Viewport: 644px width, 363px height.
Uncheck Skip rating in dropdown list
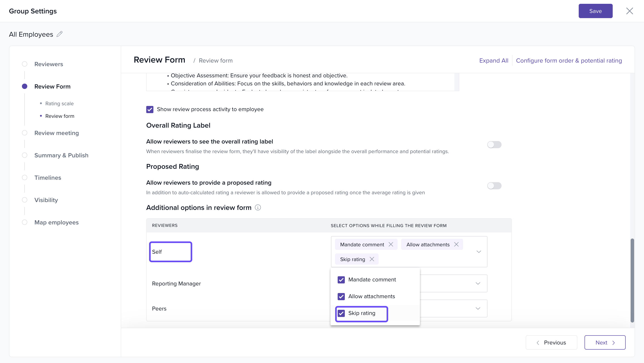point(341,313)
